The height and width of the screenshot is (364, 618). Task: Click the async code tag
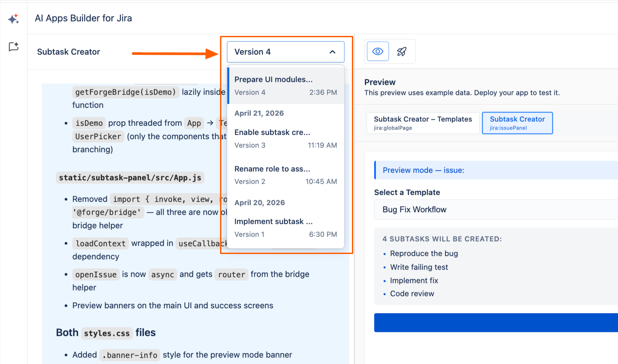163,275
